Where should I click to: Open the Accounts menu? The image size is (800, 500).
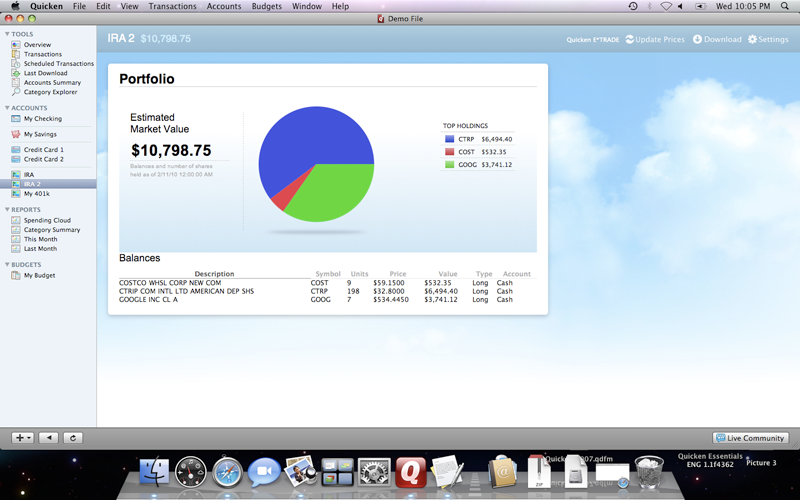(x=224, y=6)
